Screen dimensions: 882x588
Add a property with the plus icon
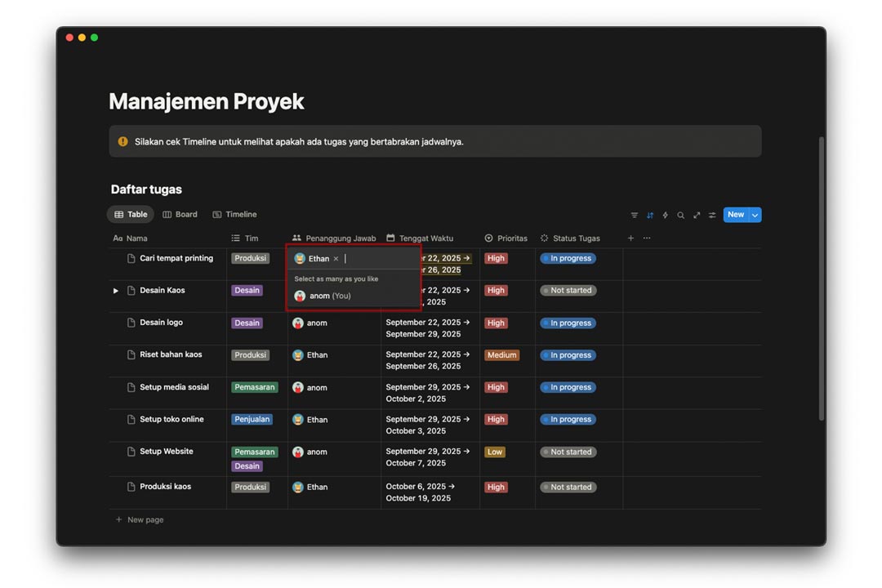[x=630, y=238]
